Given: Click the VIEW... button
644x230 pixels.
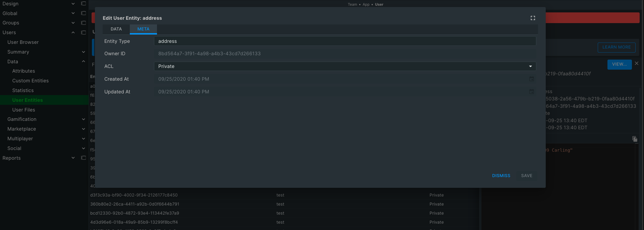Looking at the screenshot, I should pos(619,64).
